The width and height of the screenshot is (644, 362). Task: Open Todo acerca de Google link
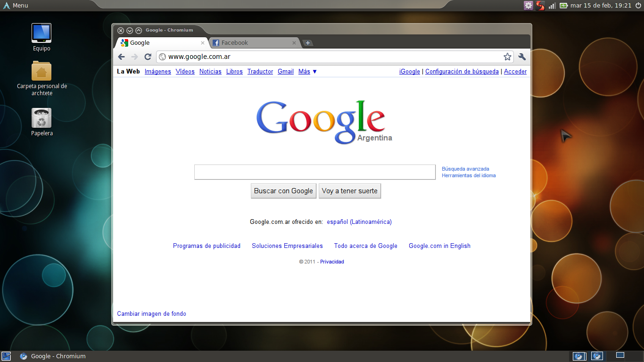(366, 246)
